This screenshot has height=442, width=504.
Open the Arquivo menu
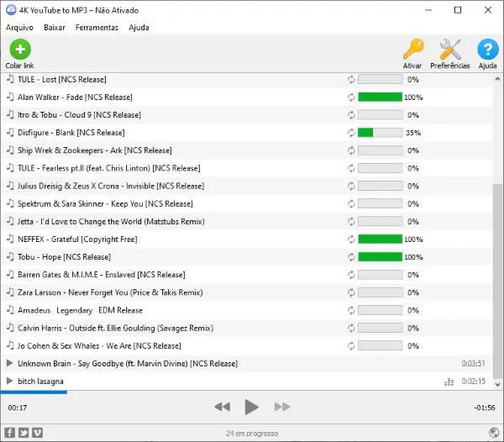click(19, 28)
